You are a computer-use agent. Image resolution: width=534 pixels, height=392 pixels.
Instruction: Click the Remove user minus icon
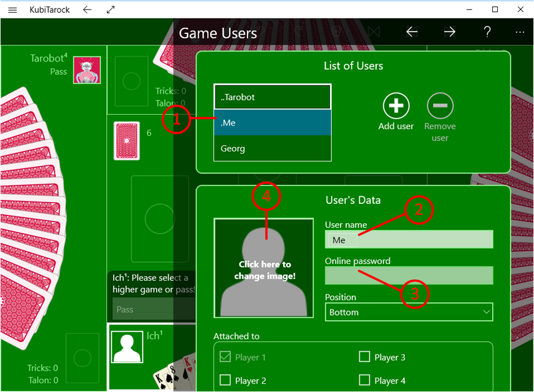(x=440, y=106)
